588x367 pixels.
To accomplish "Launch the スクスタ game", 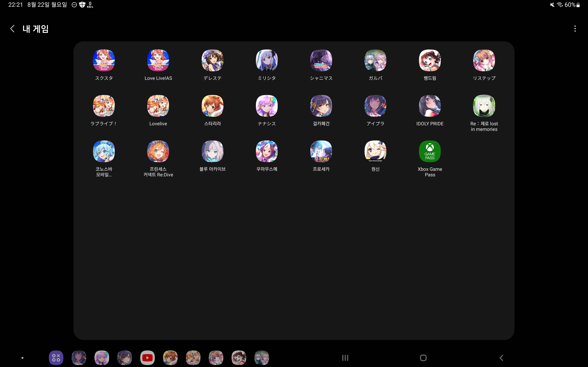I will coord(104,60).
